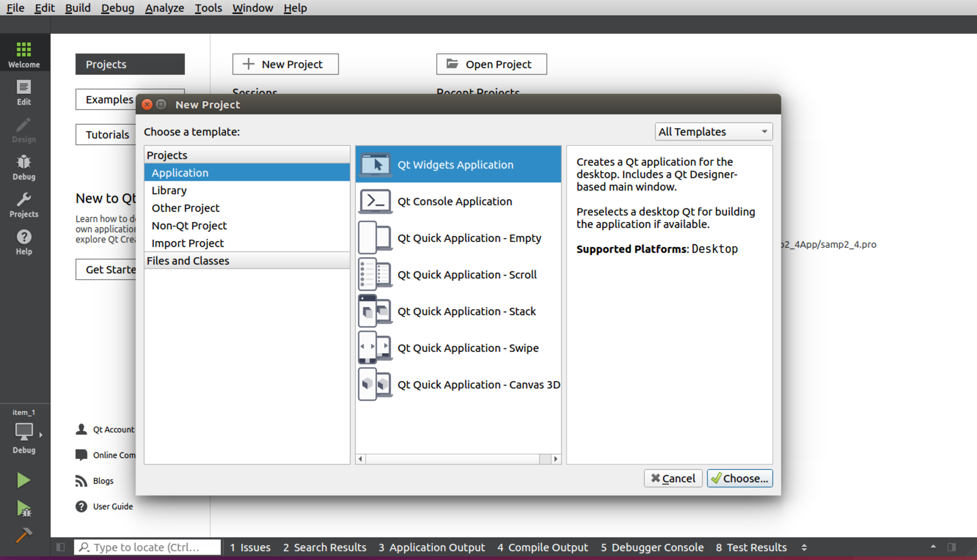Open Analyze menu

(165, 8)
